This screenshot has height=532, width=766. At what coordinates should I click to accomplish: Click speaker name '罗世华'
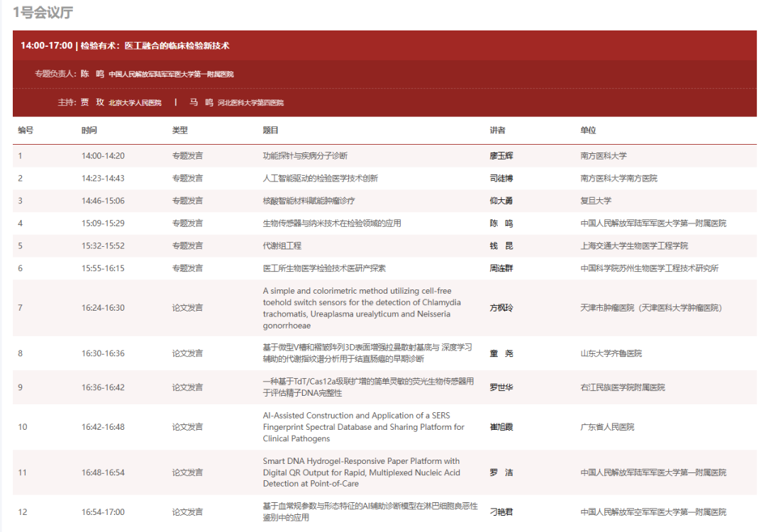501,387
